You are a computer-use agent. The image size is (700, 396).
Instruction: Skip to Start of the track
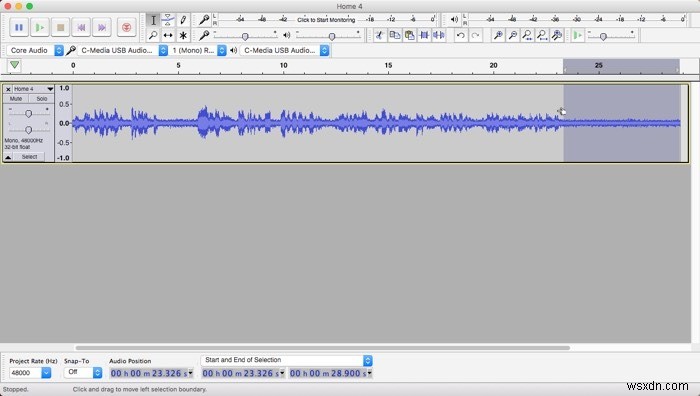tap(81, 27)
